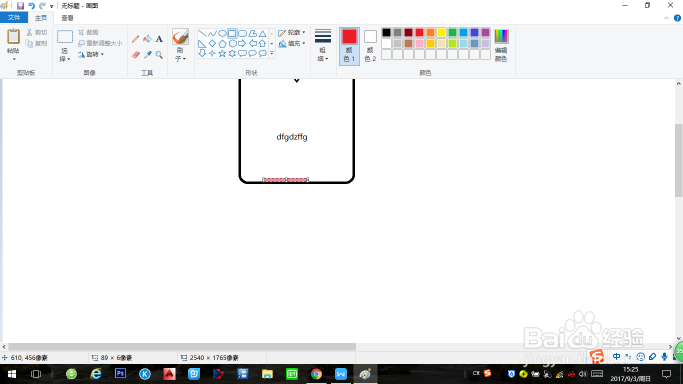Open the Edit colors dialog
The image size is (683, 384).
tap(501, 46)
